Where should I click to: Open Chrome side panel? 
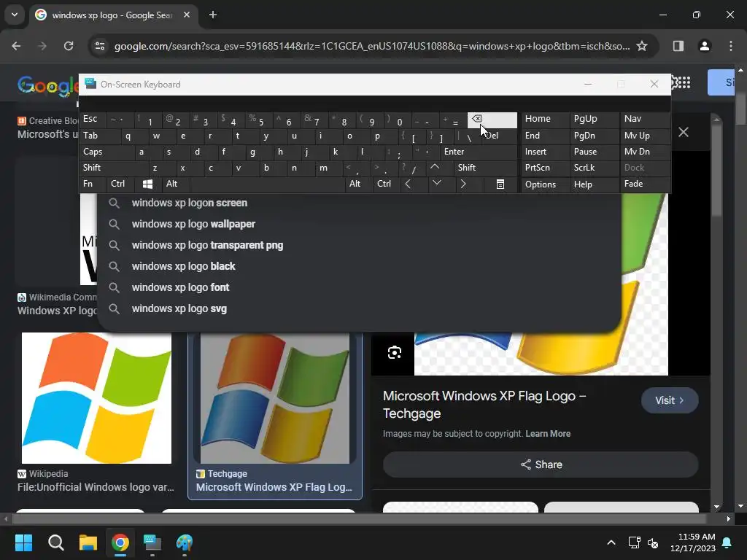(x=678, y=46)
